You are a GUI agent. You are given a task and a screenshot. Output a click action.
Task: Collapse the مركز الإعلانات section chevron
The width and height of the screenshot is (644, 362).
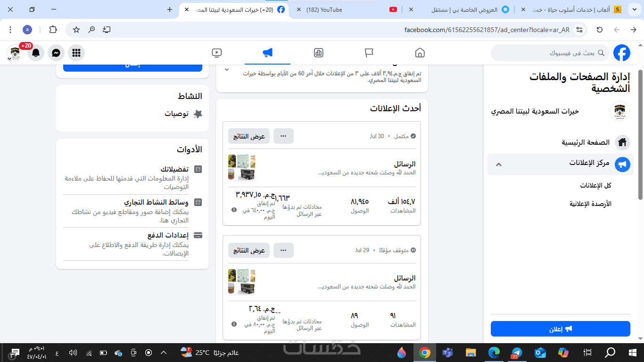pyautogui.click(x=499, y=165)
